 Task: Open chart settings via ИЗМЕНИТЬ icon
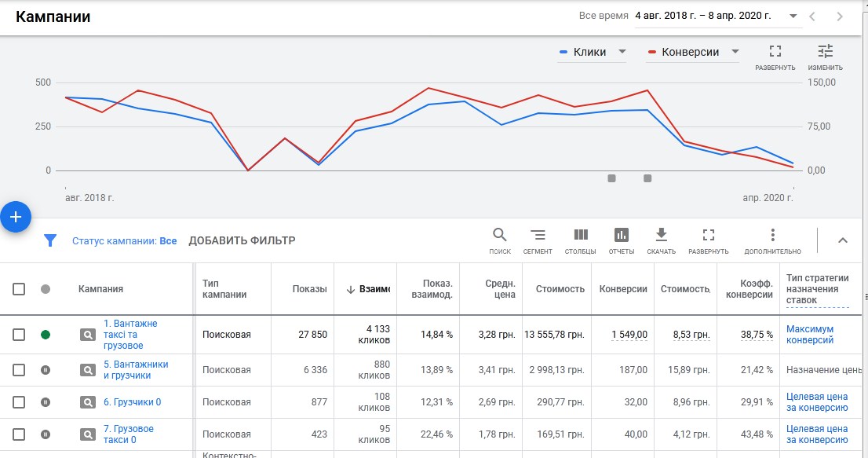point(825,52)
